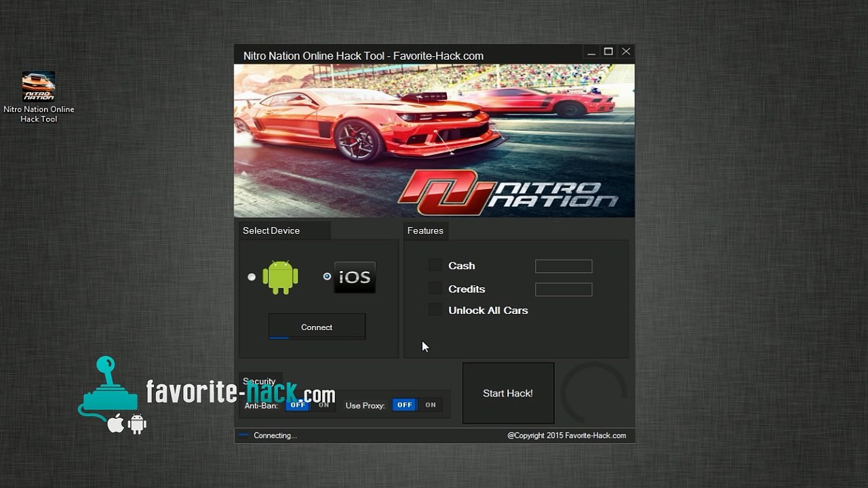Close the hack tool window
Viewport: 868px width, 488px height.
coord(626,52)
